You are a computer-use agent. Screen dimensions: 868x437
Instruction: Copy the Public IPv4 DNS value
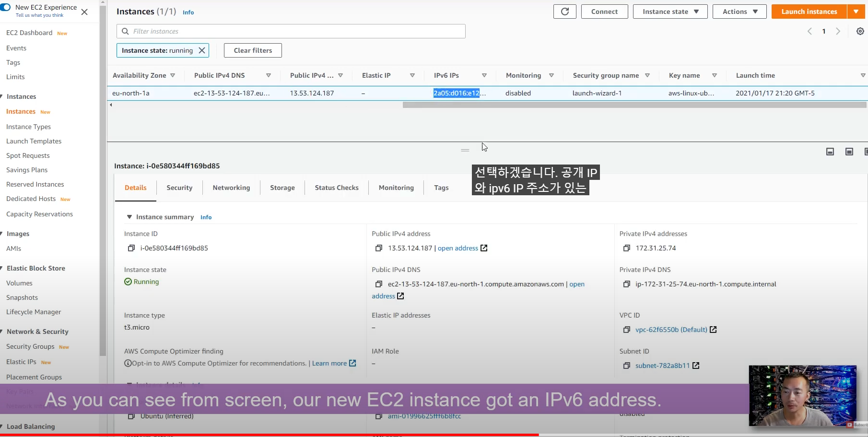tap(378, 284)
